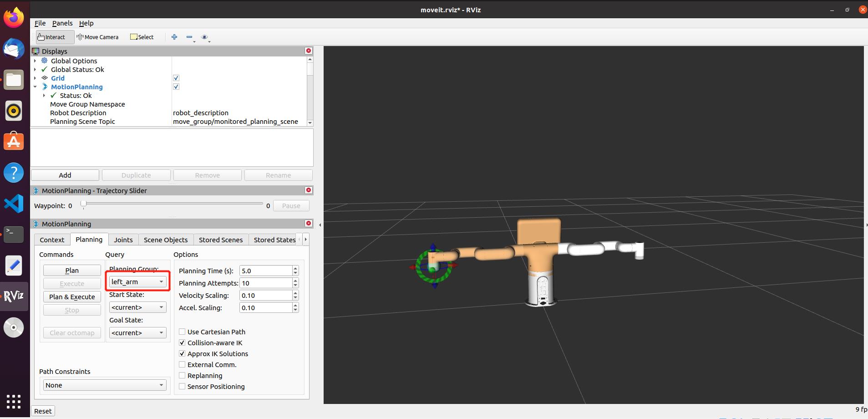Close the Displays panel
Screen dimensions: 868x419
(x=309, y=51)
